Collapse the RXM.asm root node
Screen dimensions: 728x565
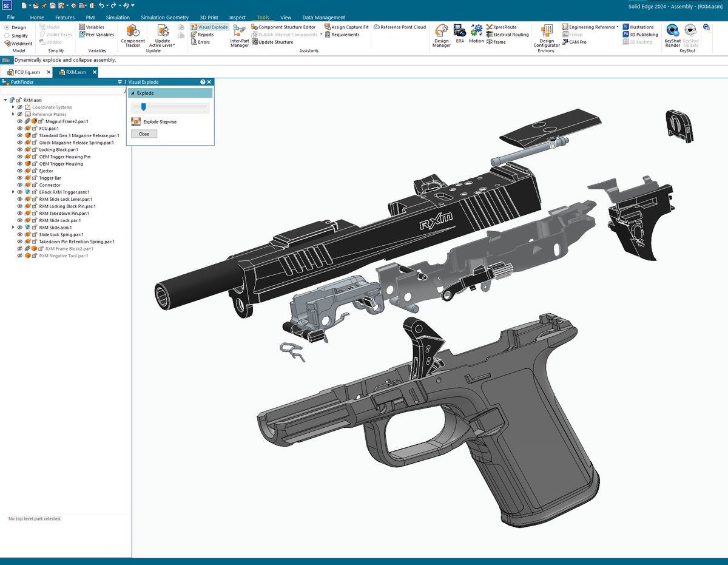(5, 100)
